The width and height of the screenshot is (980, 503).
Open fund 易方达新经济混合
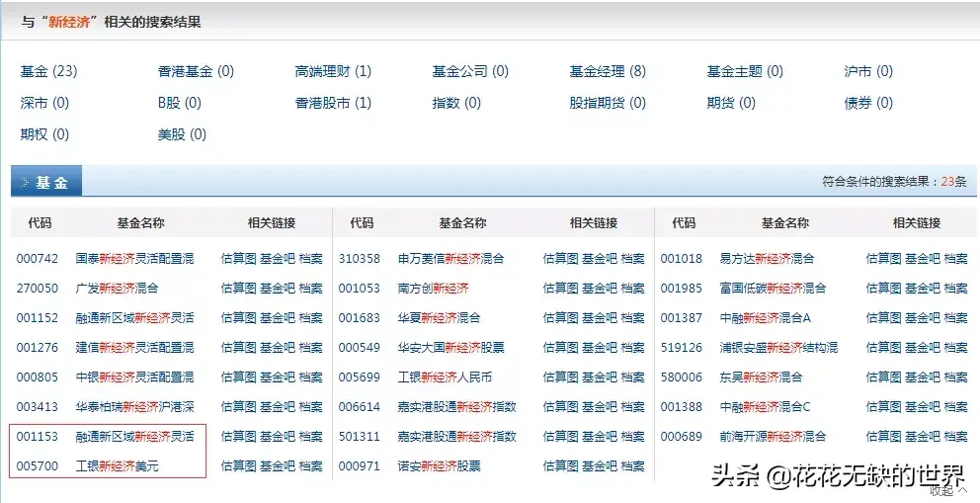point(767,258)
